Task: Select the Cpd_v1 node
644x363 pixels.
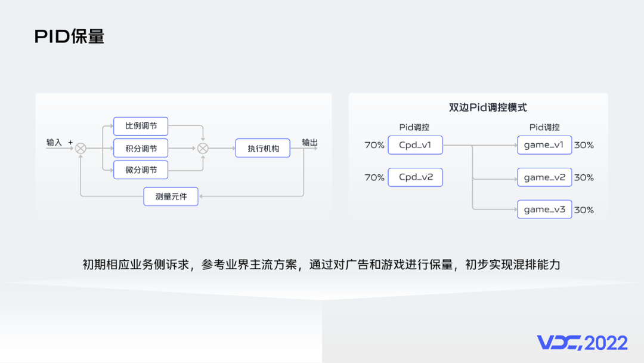Action: click(415, 145)
